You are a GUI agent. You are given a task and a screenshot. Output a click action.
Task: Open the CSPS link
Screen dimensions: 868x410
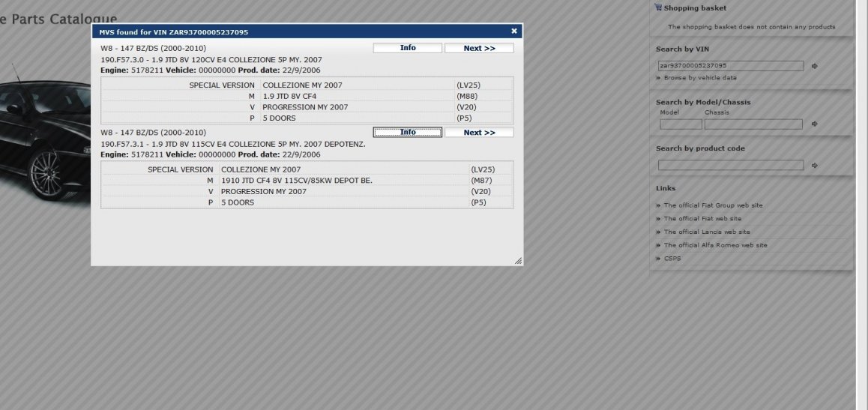(672, 259)
